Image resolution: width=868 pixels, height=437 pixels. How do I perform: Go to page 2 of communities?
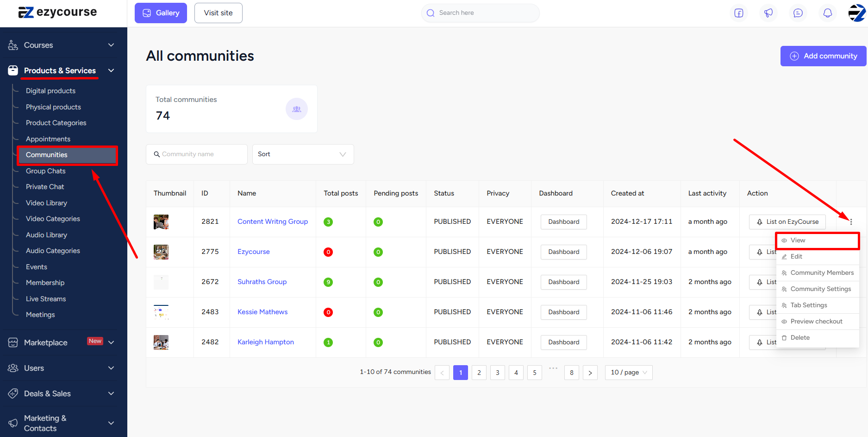[479, 373]
